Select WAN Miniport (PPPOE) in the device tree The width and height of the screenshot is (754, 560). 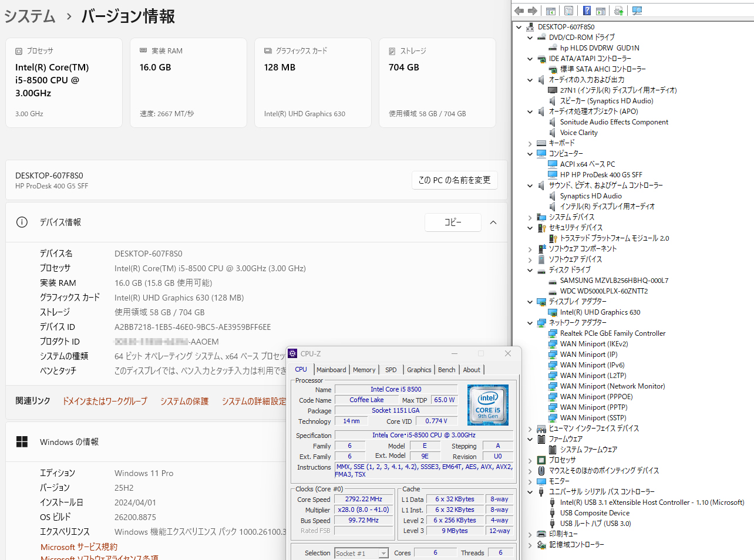[596, 397]
